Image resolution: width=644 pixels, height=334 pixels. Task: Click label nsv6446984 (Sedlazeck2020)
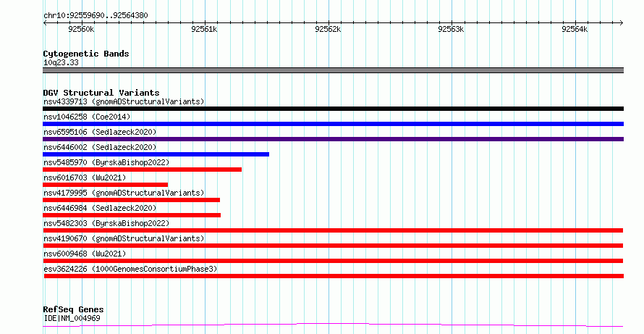[100, 208]
